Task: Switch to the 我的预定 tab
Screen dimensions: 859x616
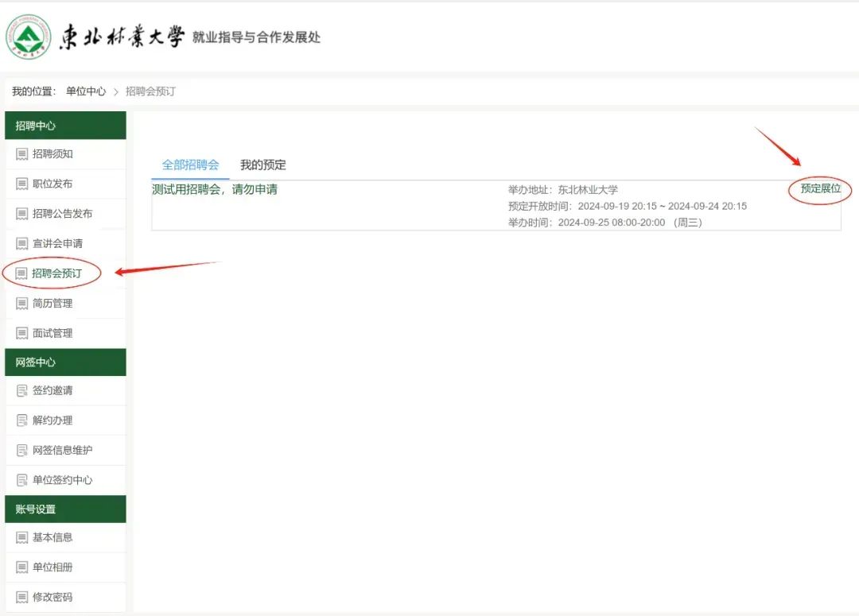Action: 262,165
